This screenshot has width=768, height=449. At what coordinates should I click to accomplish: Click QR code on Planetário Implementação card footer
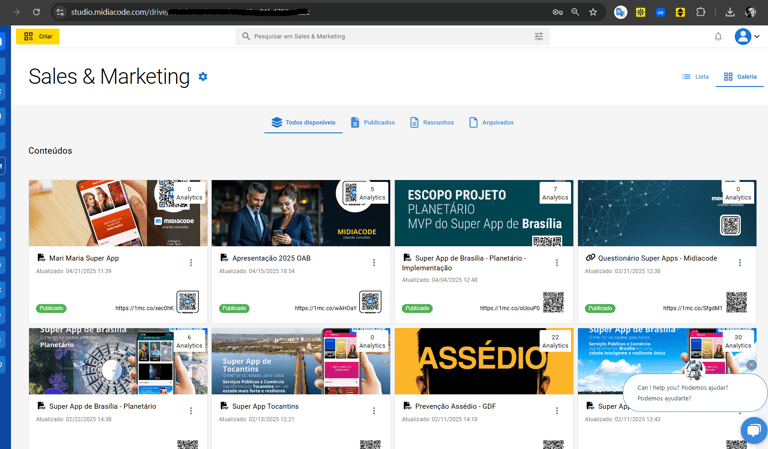point(553,302)
